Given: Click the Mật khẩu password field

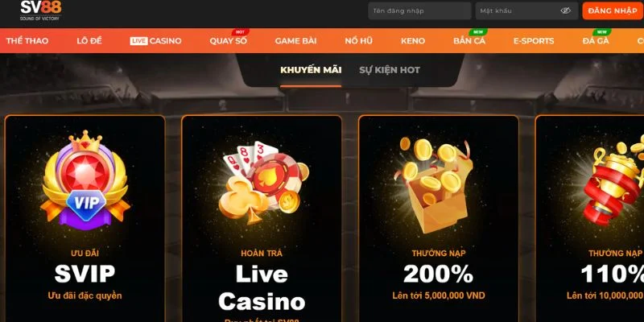Looking at the screenshot, I should coord(527,10).
